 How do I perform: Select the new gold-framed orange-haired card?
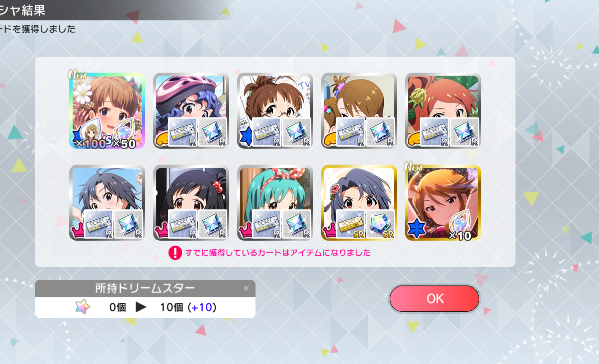pyautogui.click(x=443, y=203)
